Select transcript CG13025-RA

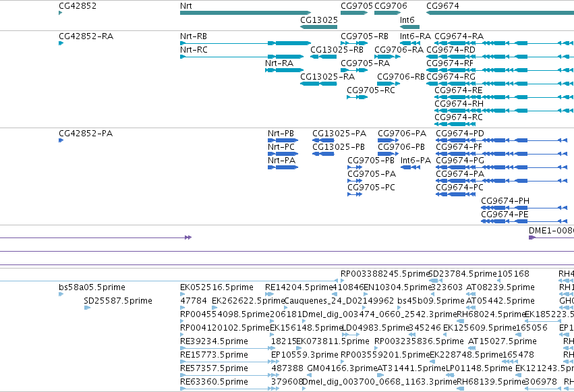pos(318,84)
